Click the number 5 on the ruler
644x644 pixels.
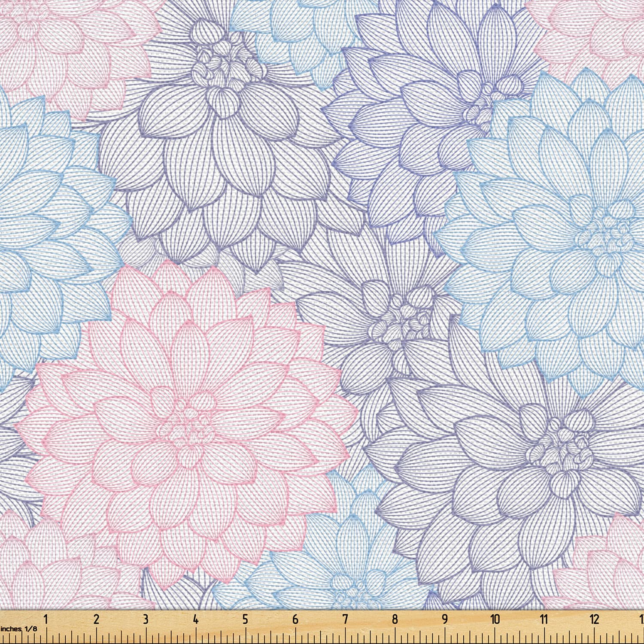pos(245,619)
